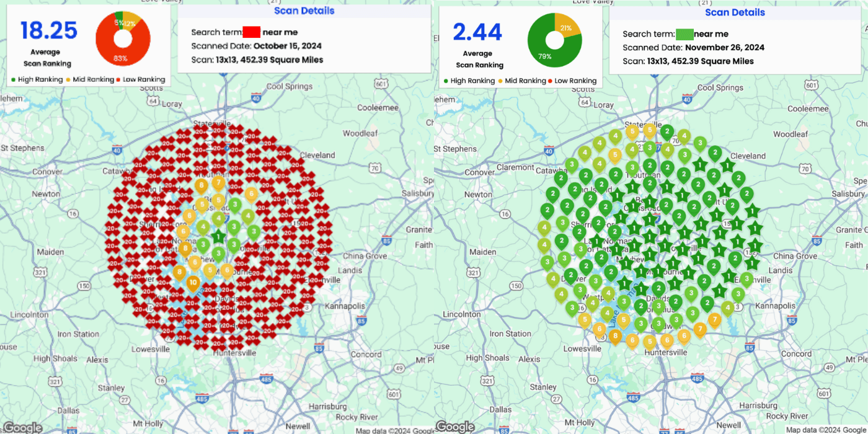Click the left Scan Details header
The width and height of the screenshot is (868, 434).
pos(304,11)
